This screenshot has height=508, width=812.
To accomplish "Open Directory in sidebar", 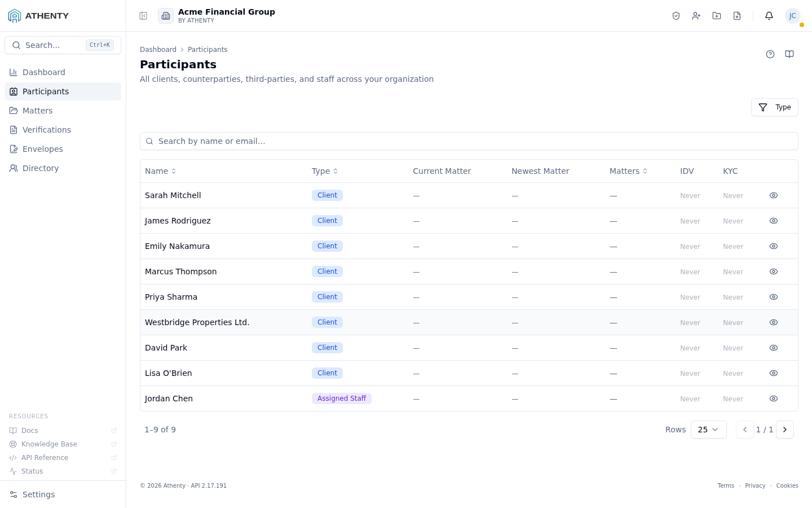I will (63, 168).
